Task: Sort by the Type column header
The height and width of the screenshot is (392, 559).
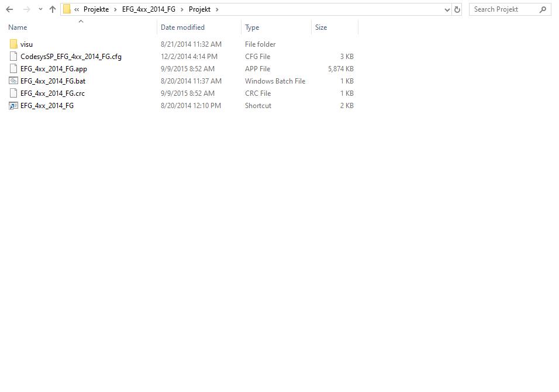Action: [x=252, y=27]
